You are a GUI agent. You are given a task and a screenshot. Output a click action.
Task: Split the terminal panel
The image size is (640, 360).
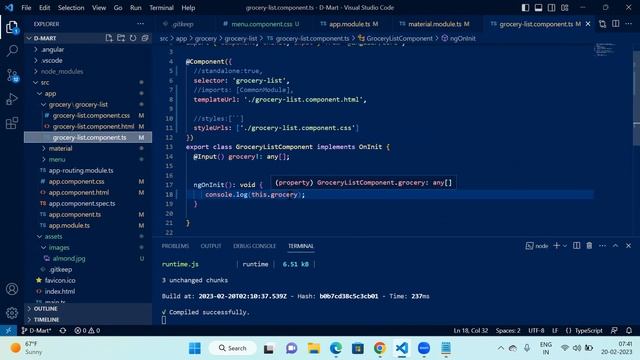coord(576,246)
